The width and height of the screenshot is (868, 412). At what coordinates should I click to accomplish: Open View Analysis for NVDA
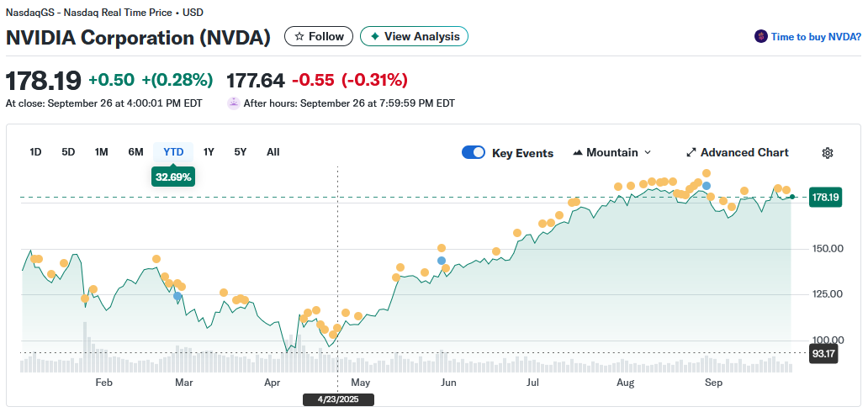point(414,36)
